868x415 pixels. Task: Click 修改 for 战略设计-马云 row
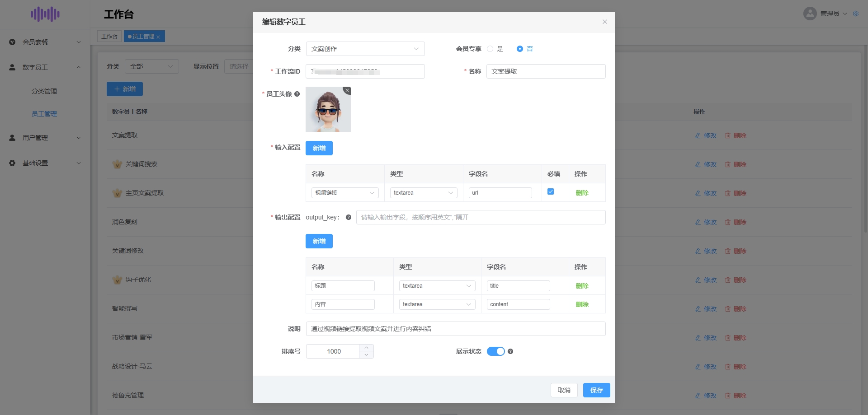pyautogui.click(x=706, y=367)
